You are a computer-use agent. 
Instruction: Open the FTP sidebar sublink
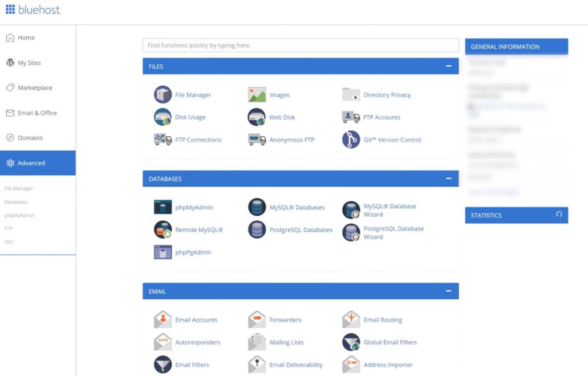8,229
